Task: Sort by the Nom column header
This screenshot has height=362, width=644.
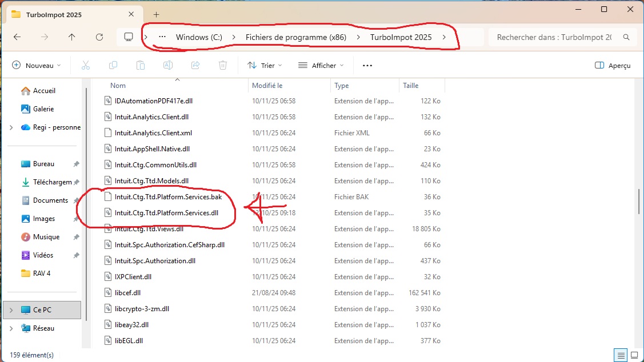Action: coord(118,86)
